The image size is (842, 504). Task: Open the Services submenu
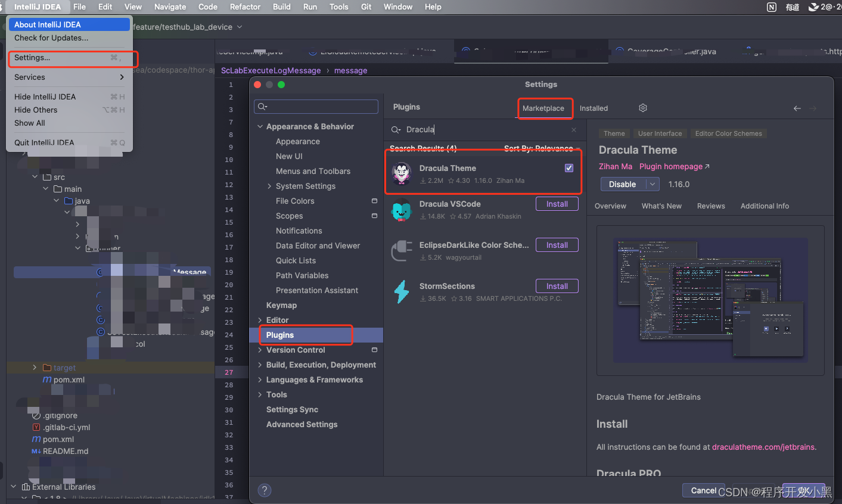pyautogui.click(x=69, y=77)
